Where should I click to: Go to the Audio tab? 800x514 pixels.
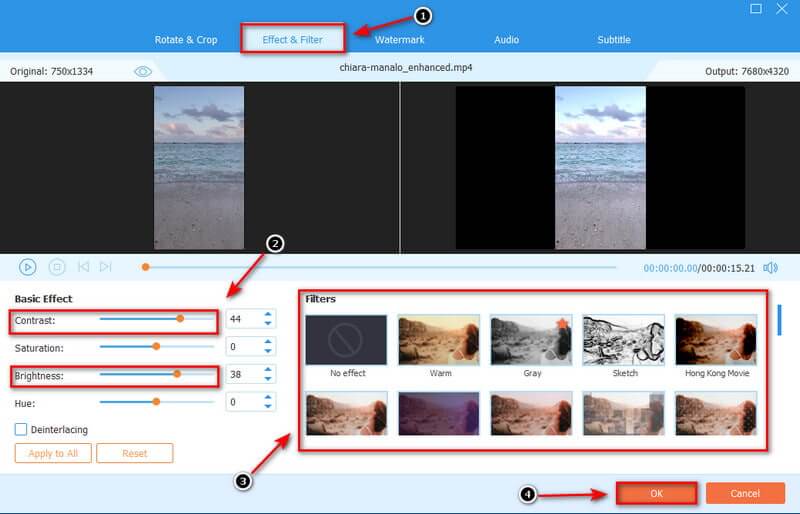pyautogui.click(x=507, y=39)
